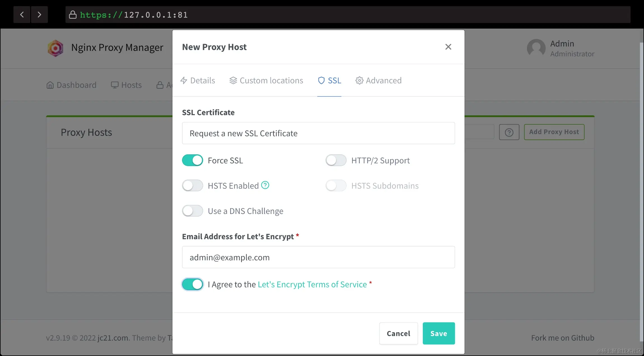Open the SSL Certificate dropdown
The height and width of the screenshot is (356, 644).
pyautogui.click(x=318, y=133)
